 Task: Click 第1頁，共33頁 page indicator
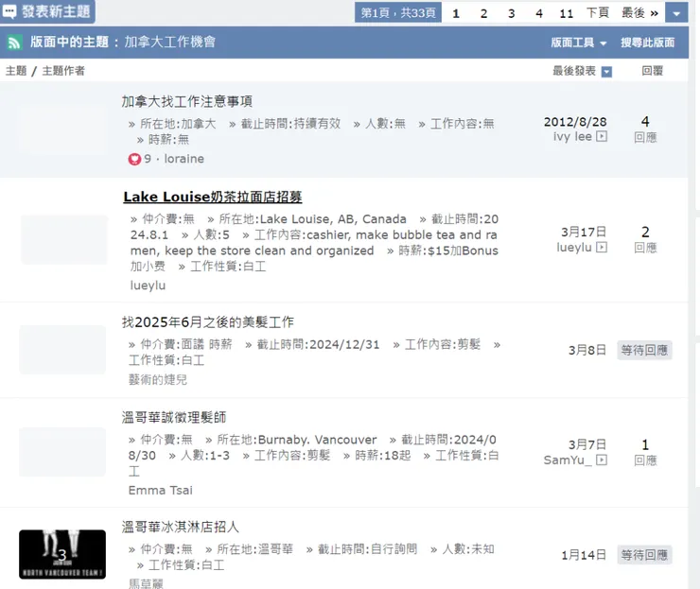pyautogui.click(x=397, y=13)
